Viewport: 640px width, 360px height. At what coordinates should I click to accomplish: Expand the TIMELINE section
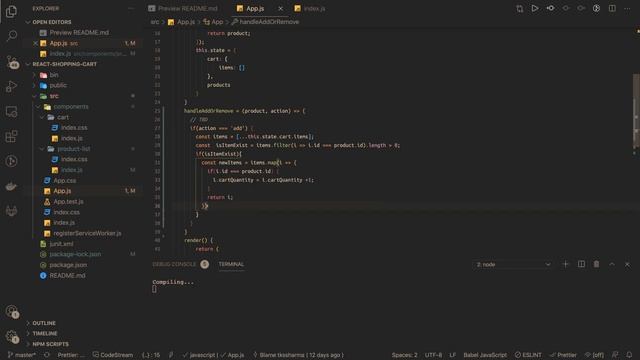pos(45,333)
